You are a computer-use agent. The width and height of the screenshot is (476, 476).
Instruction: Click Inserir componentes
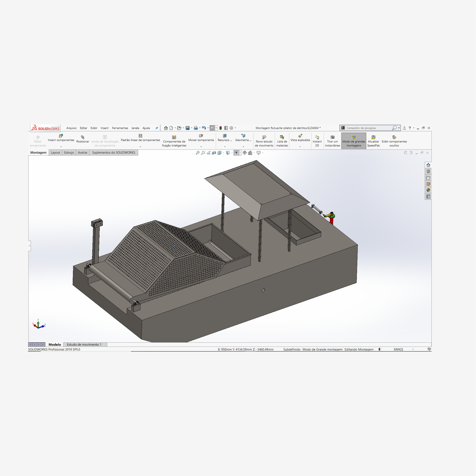(x=61, y=138)
